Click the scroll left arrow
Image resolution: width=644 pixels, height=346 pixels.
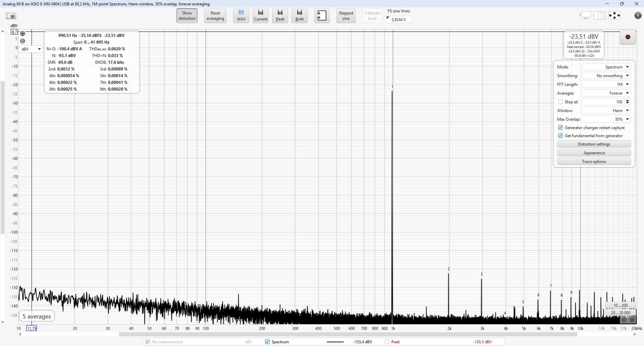tap(20, 334)
